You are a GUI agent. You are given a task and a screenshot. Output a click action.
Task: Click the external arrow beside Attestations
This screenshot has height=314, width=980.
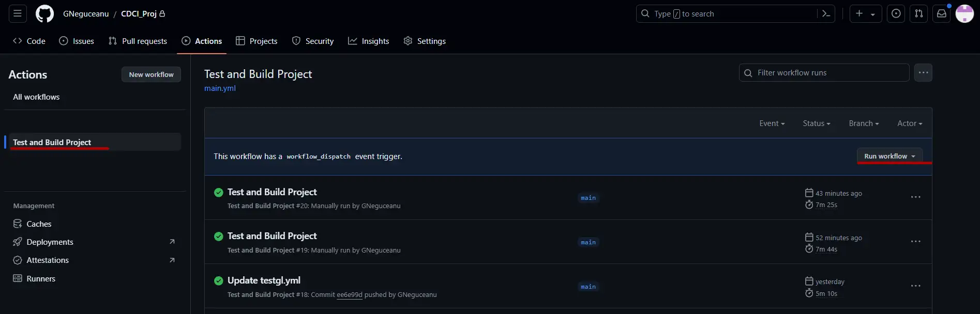click(172, 260)
